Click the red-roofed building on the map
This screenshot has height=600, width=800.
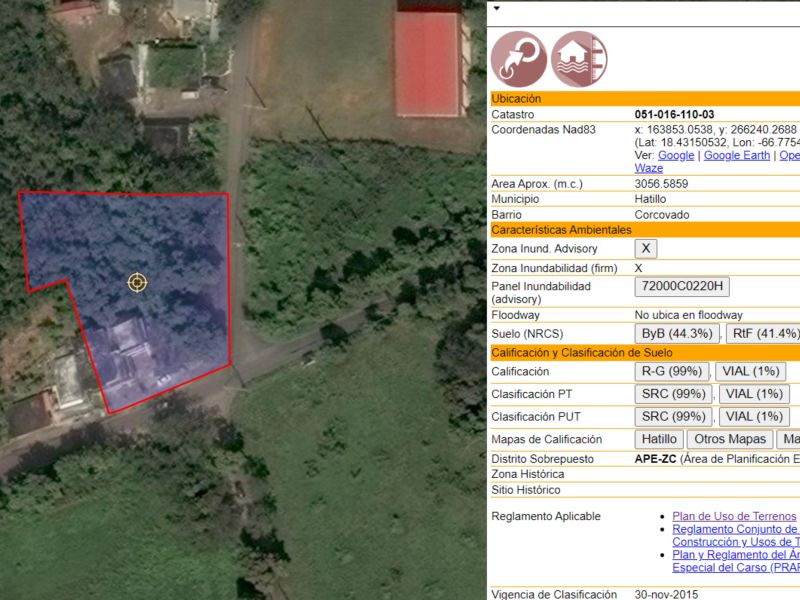[x=427, y=62]
